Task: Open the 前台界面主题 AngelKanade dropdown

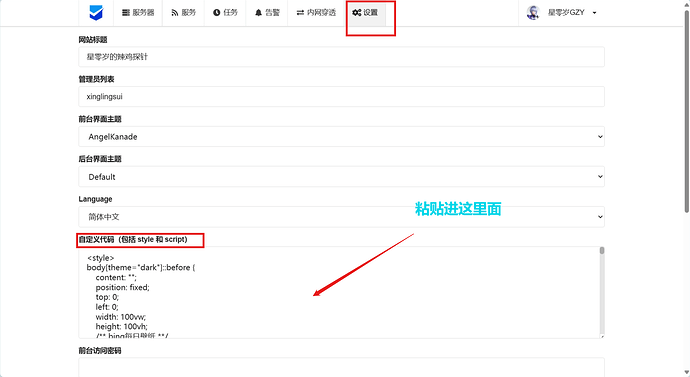Action: click(341, 137)
